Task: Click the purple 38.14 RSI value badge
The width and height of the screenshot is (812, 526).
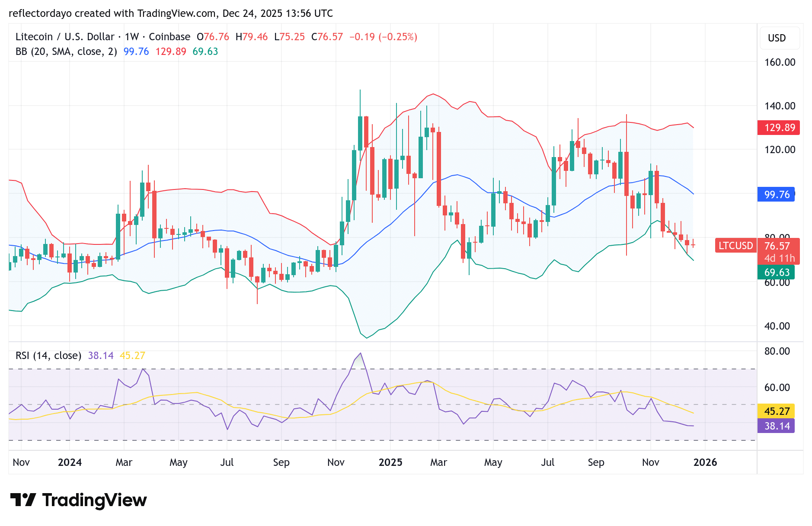Action: coord(778,426)
